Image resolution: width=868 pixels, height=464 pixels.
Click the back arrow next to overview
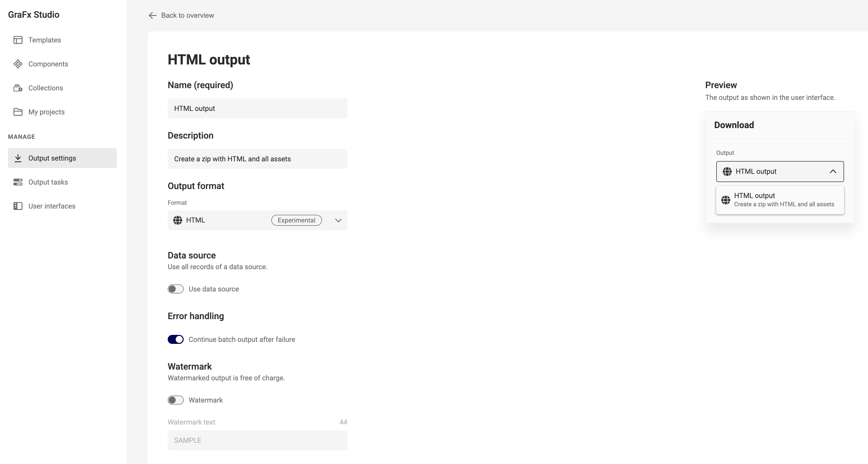tap(152, 15)
